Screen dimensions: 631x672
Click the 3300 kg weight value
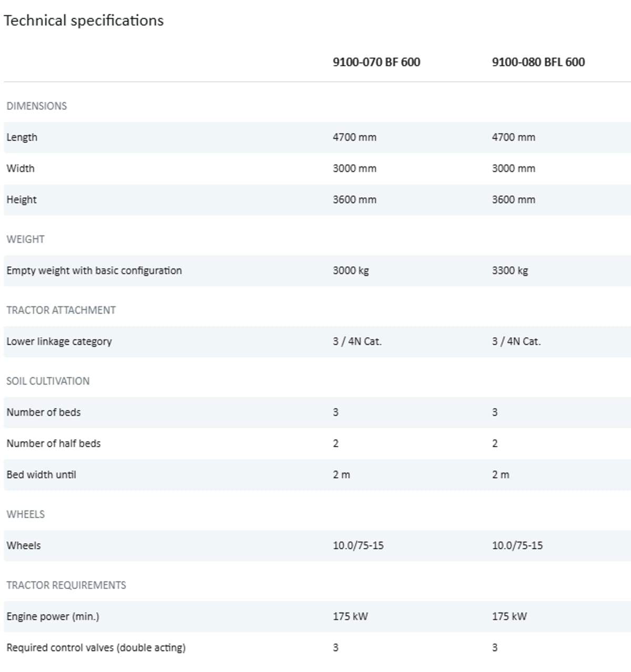pos(510,270)
